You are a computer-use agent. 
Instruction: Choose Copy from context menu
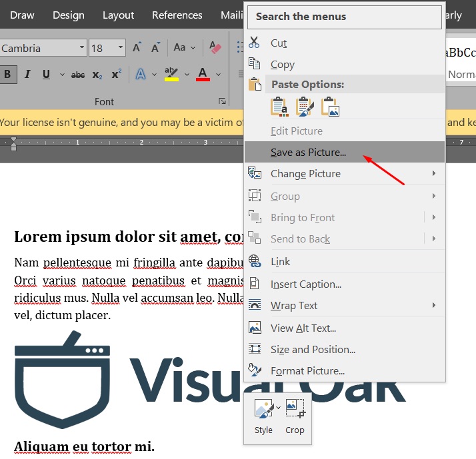(x=345, y=64)
